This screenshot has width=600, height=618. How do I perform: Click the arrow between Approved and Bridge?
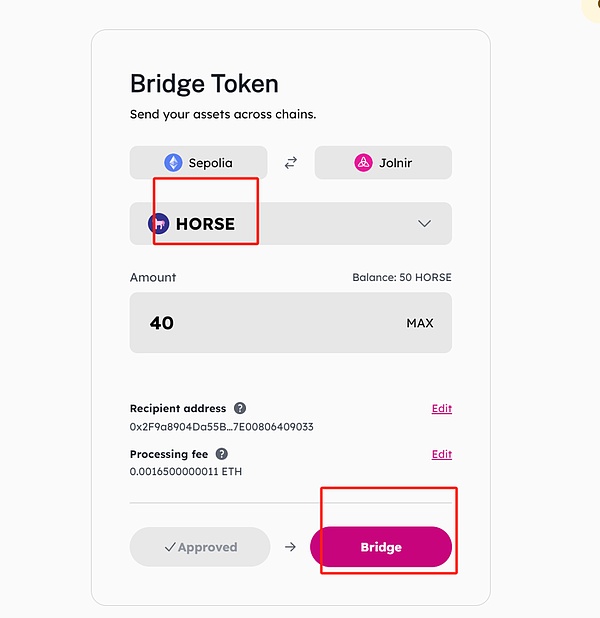290,547
